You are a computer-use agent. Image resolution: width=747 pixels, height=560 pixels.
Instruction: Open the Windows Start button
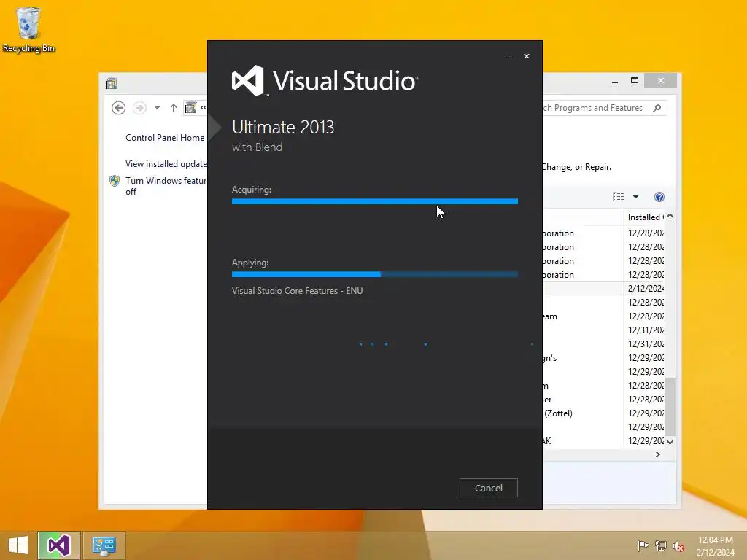point(18,545)
